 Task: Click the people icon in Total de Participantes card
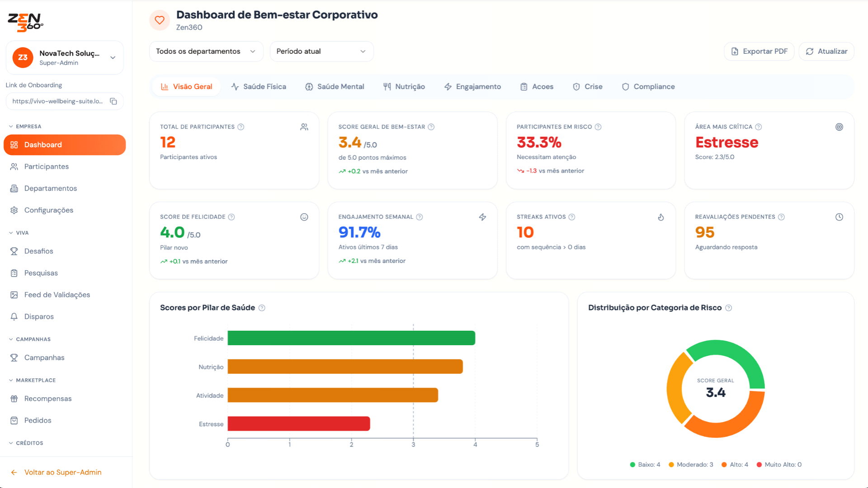[304, 127]
